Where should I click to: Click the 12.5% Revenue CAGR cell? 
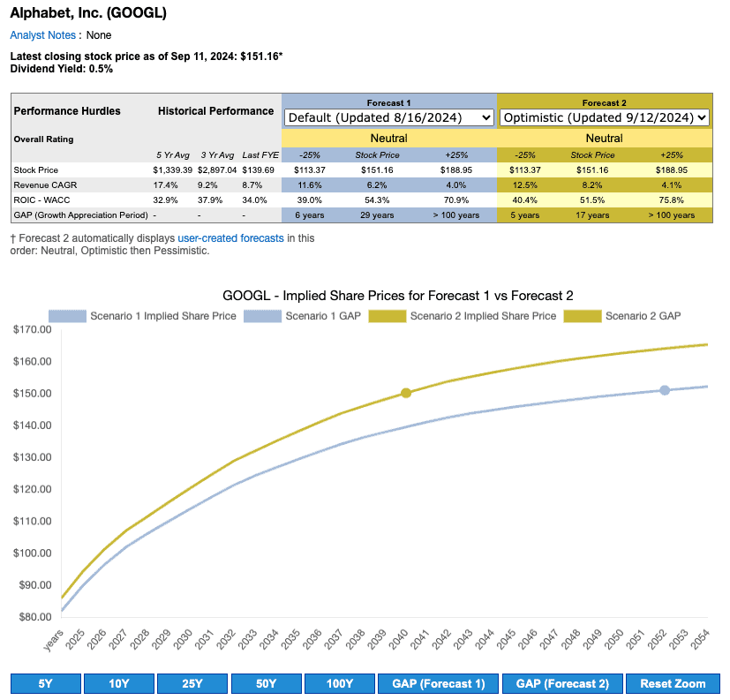point(525,184)
